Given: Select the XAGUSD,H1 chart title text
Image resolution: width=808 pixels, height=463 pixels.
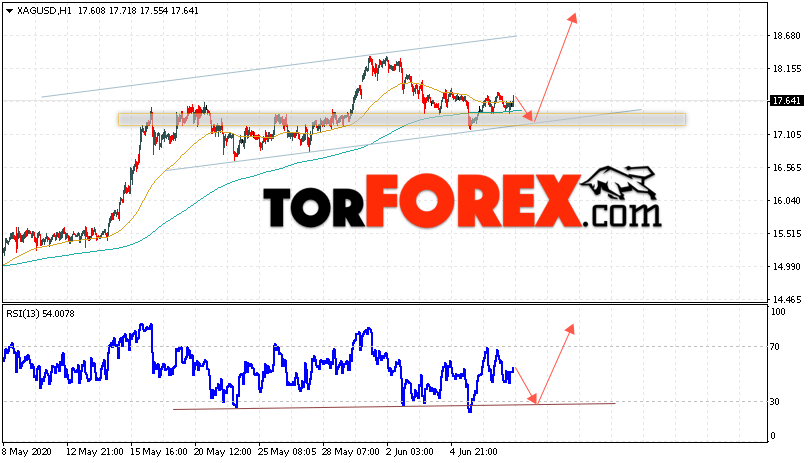Looking at the screenshot, I should [x=44, y=11].
